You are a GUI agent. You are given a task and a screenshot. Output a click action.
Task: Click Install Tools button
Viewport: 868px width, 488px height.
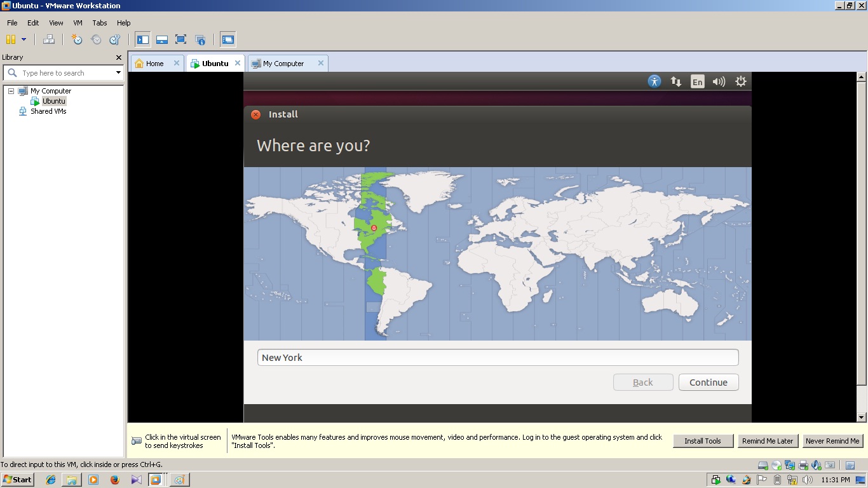(x=703, y=441)
